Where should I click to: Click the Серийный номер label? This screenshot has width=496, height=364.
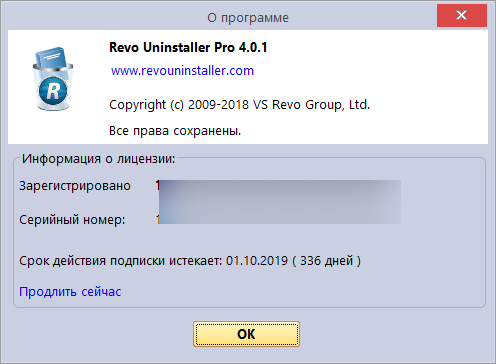pos(72,220)
